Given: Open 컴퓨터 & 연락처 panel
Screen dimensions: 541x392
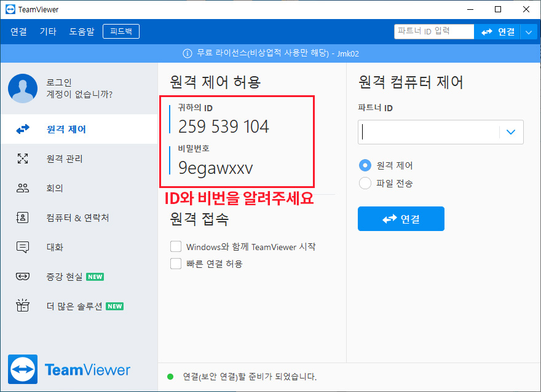Looking at the screenshot, I should tap(22, 218).
